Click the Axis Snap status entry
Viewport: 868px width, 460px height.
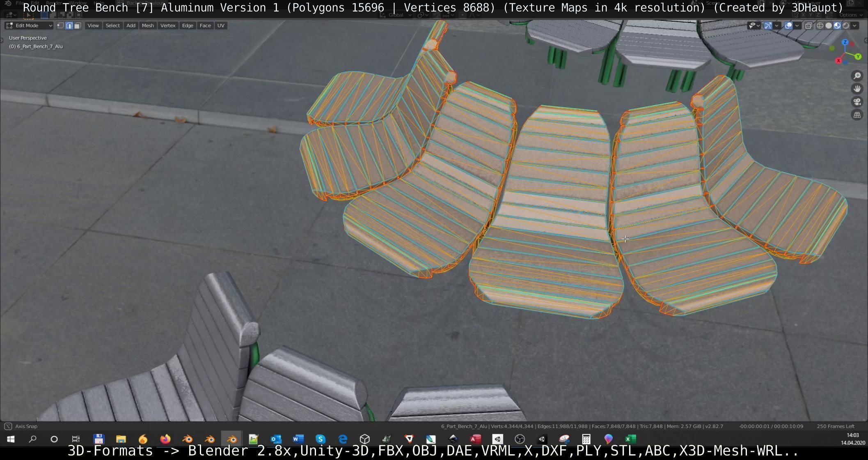click(x=21, y=426)
